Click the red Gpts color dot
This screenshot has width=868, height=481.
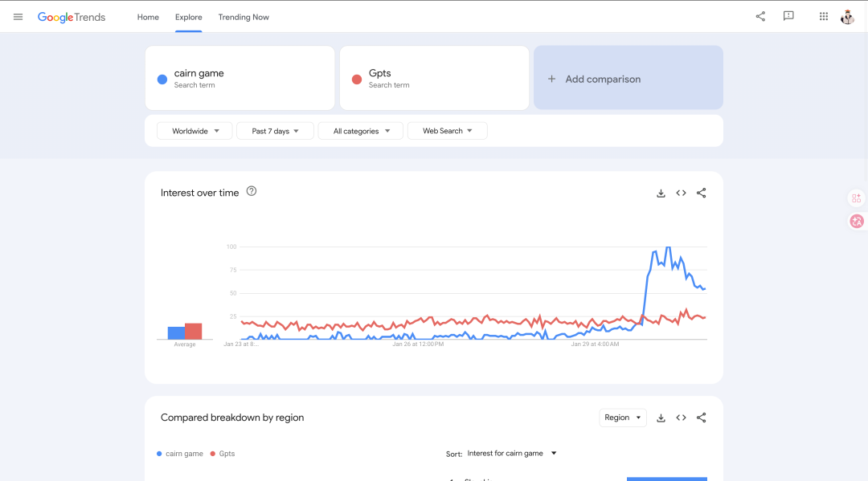click(357, 79)
